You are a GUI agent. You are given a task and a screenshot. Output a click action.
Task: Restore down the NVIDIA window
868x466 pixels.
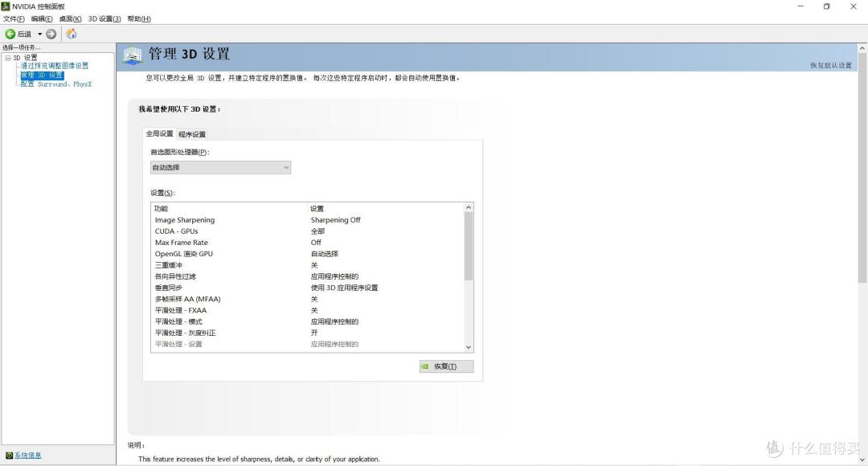826,6
